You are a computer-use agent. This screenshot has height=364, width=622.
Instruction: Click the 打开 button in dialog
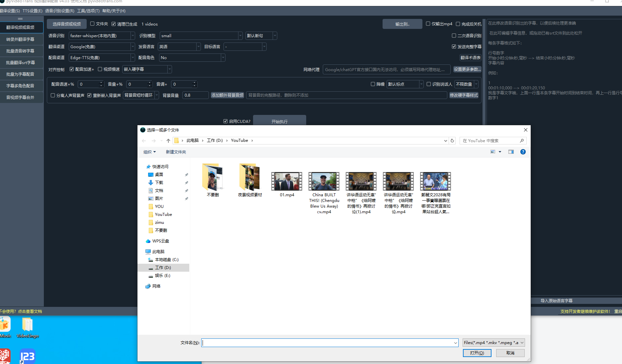pyautogui.click(x=477, y=353)
